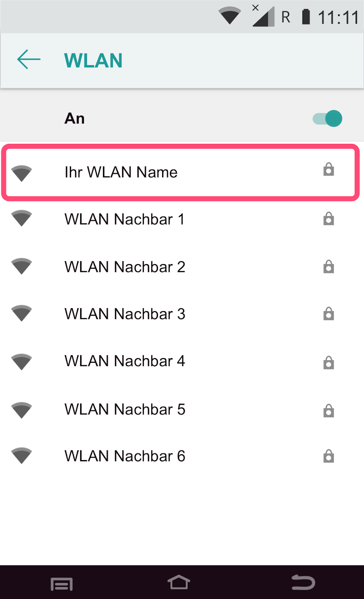This screenshot has width=364, height=599.
Task: Tap the Wi-Fi status icon in status bar
Action: click(x=230, y=16)
